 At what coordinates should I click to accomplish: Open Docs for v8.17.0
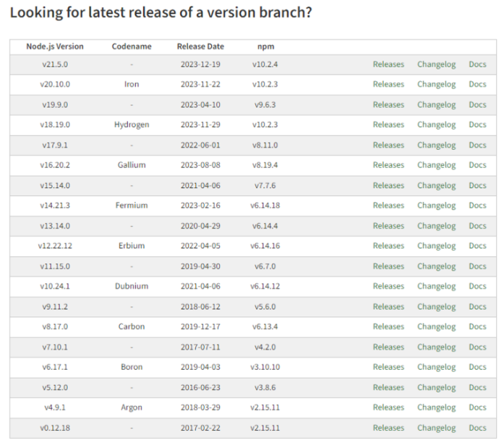477,327
